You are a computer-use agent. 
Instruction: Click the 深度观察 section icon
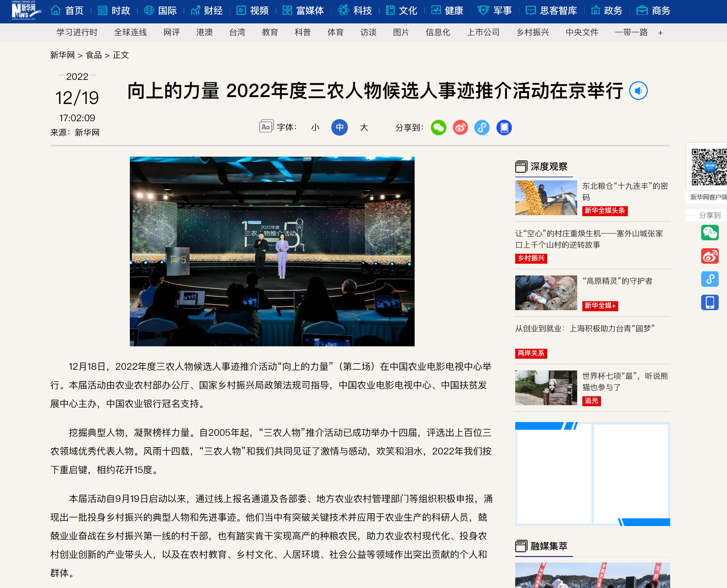521,167
